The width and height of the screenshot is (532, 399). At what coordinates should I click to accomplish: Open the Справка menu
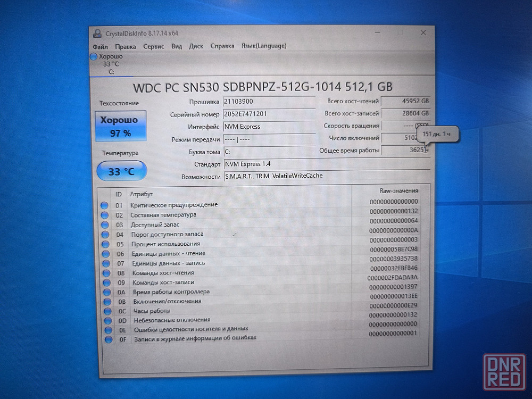tap(222, 46)
